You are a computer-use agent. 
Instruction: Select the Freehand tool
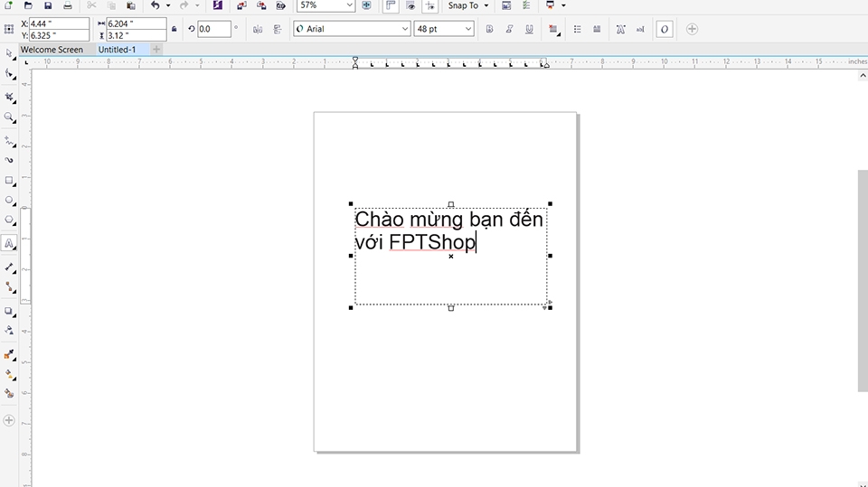click(9, 141)
